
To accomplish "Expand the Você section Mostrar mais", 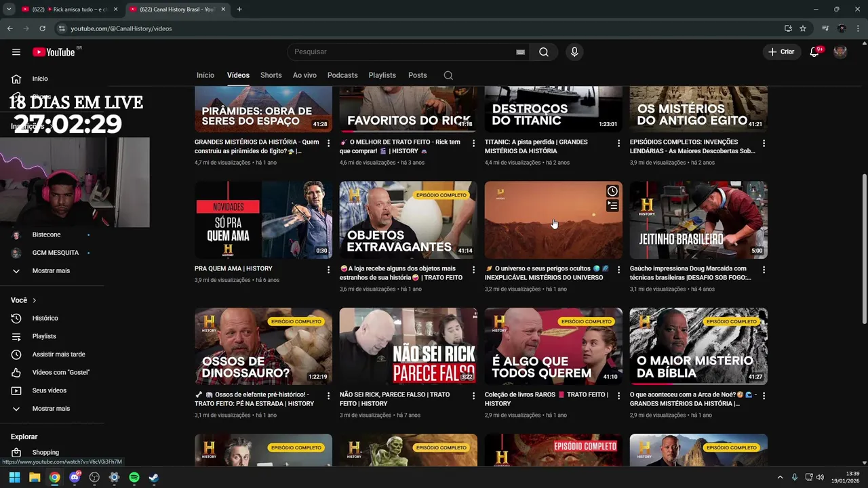I will tap(51, 409).
